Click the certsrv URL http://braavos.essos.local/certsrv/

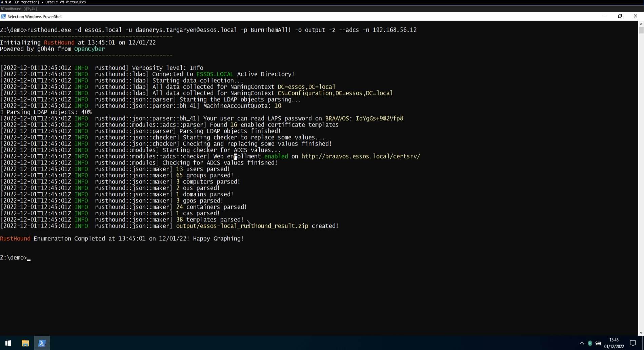[361, 156]
